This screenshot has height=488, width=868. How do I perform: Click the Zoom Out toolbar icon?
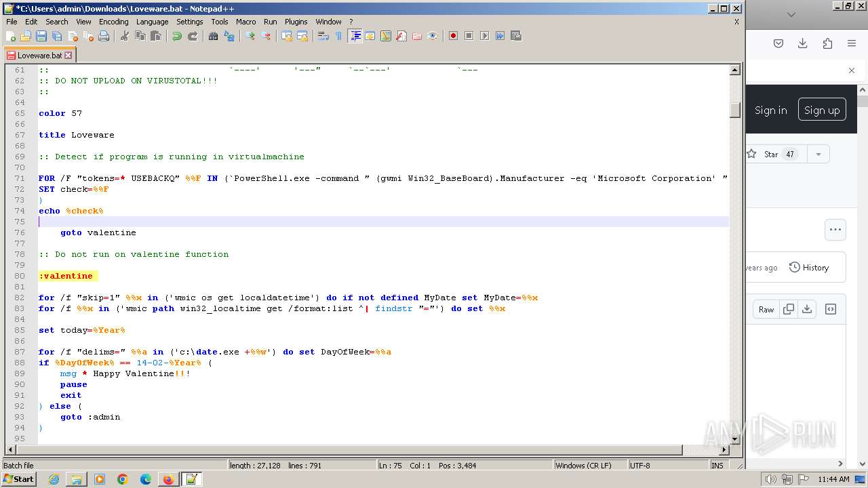(266, 36)
